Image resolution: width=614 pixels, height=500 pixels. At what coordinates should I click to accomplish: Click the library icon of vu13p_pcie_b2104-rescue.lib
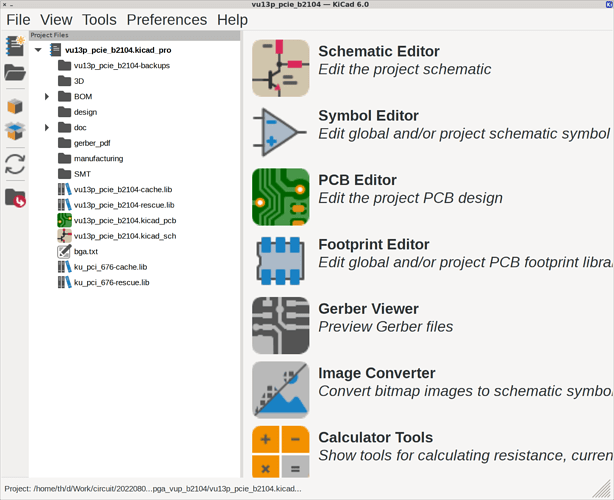point(65,205)
